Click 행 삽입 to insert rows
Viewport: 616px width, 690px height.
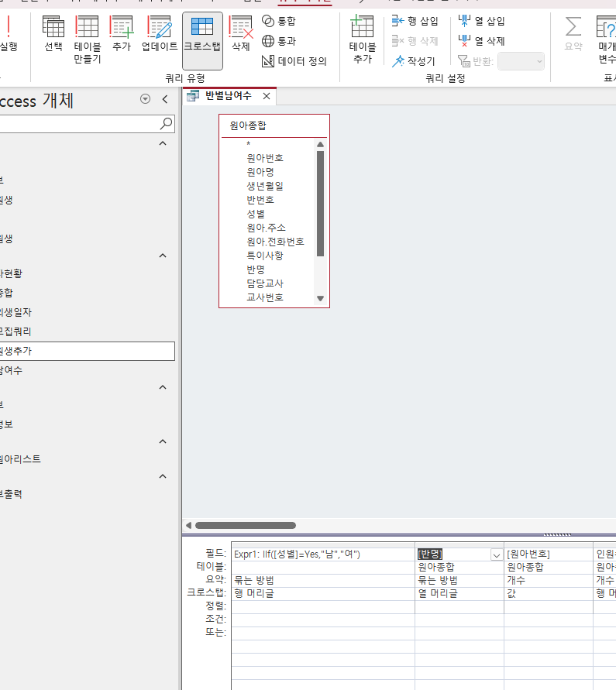(415, 21)
